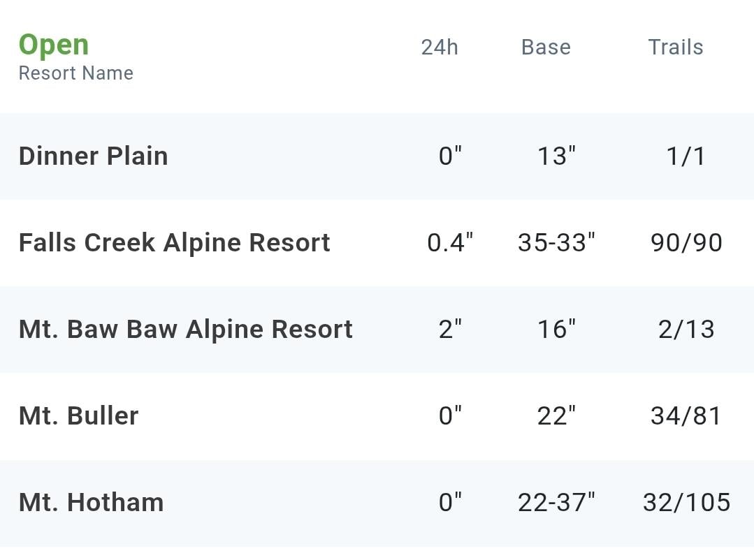Click Dinner Plain's 1/1 trails value
Viewport: 754px width, 560px height.
pos(686,156)
